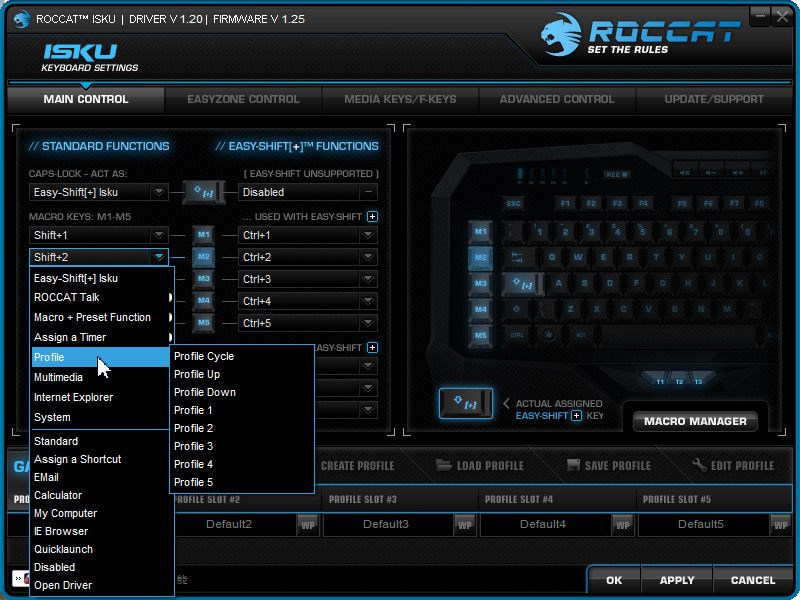Select Easy-Shift[+] Isku from the menu
The height and width of the screenshot is (600, 800).
pos(102,278)
